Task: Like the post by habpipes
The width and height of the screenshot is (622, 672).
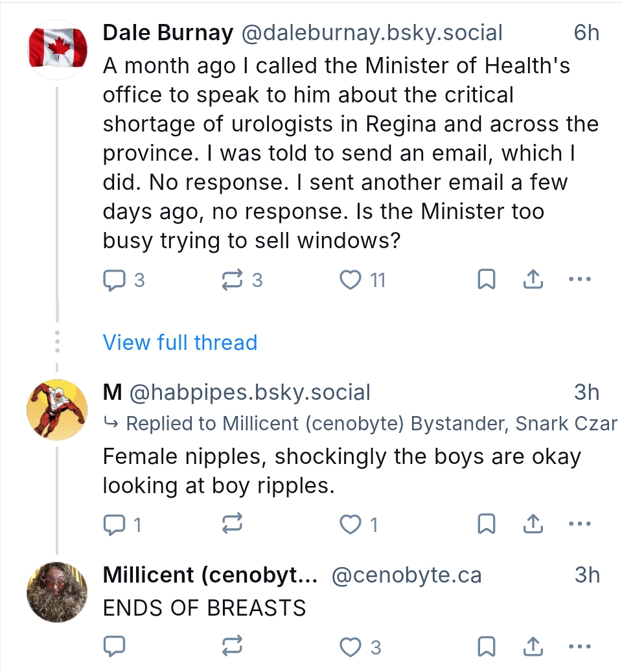Action: pyautogui.click(x=351, y=524)
